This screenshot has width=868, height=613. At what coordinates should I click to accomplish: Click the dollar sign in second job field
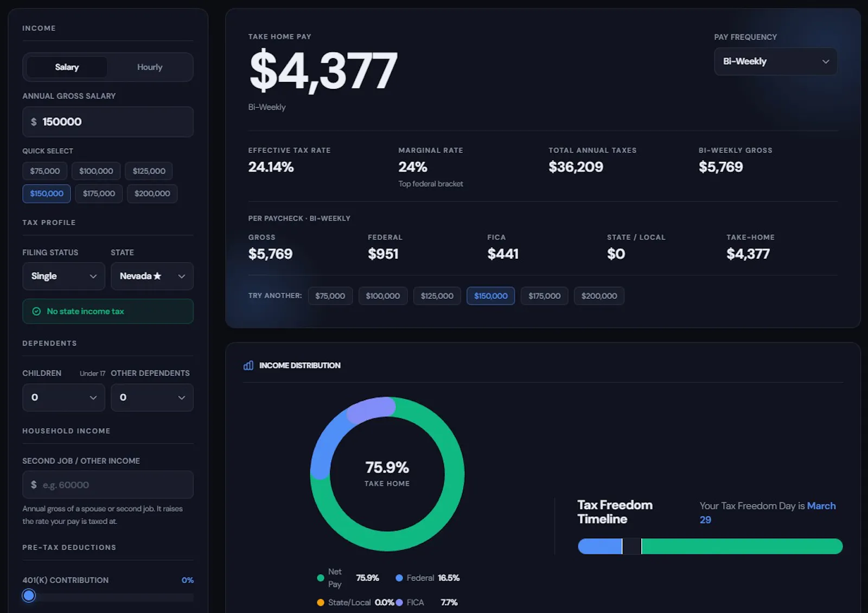pos(34,485)
